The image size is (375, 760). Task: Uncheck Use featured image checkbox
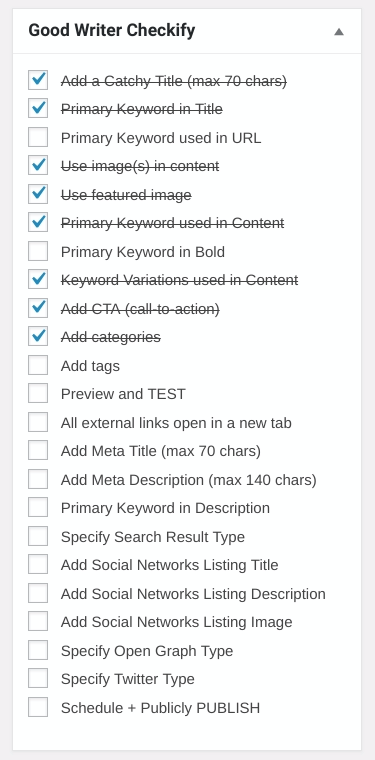(x=38, y=194)
